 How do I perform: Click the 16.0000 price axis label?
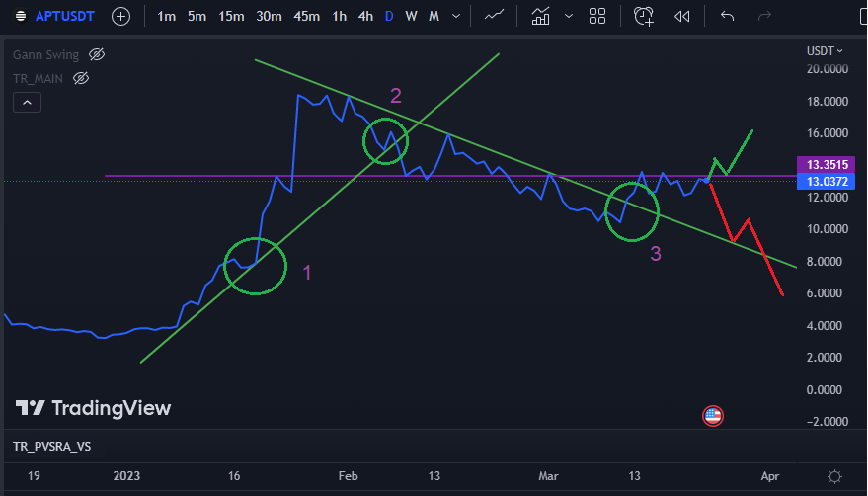click(828, 133)
